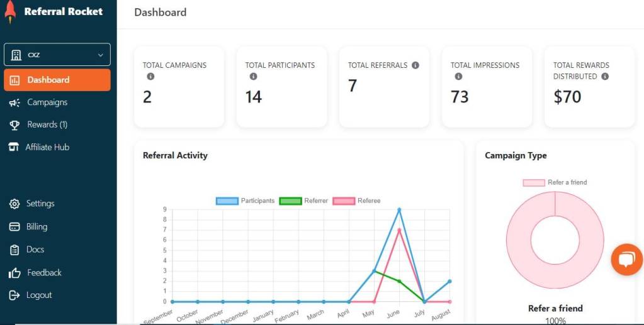The width and height of the screenshot is (644, 325).
Task: Click the Dashboard chart icon in sidebar
Action: coord(14,80)
